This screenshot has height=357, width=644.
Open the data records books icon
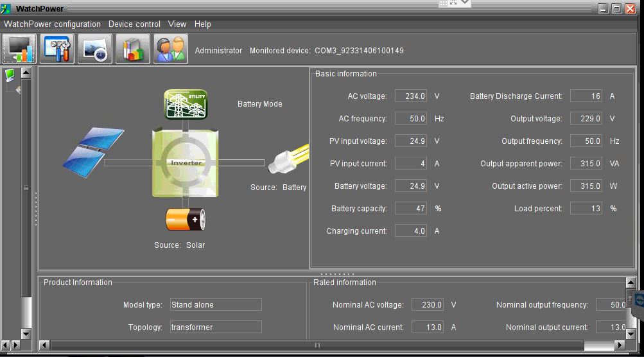click(x=133, y=49)
